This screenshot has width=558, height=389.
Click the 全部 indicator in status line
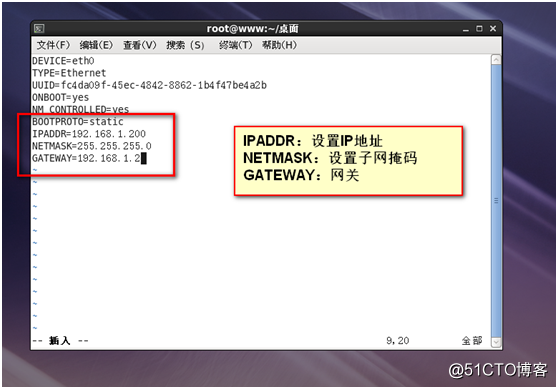click(472, 341)
